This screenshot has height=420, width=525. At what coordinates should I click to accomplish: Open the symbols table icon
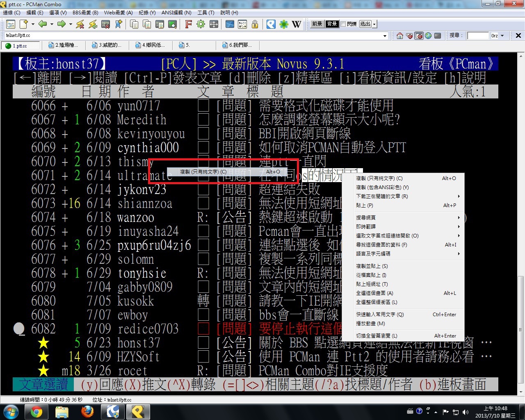click(x=242, y=25)
